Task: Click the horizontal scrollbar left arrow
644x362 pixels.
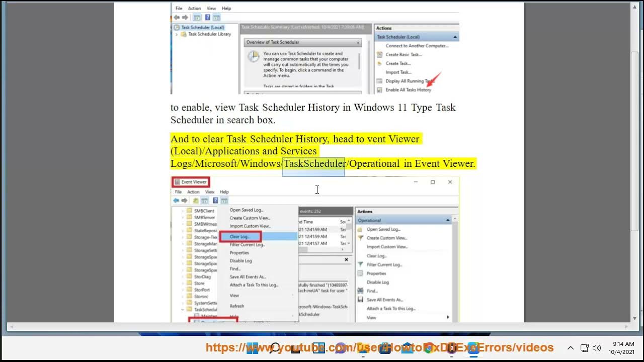Action: pos(12,327)
